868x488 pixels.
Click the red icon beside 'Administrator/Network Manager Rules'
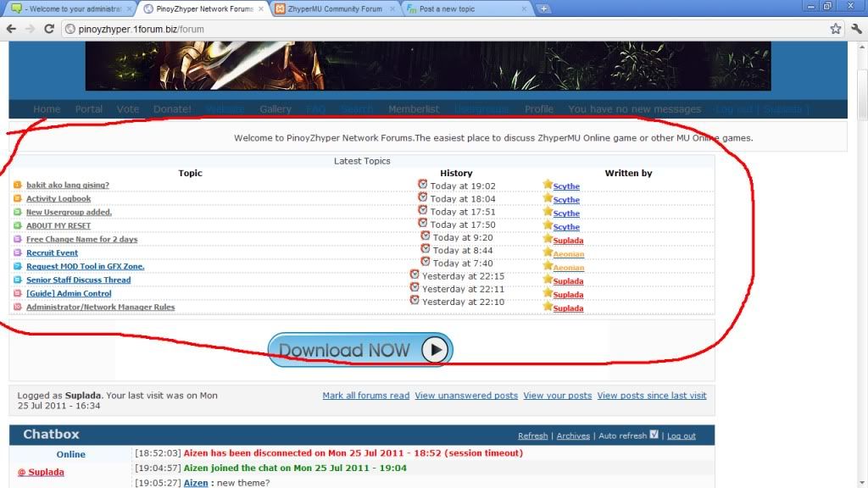click(x=17, y=307)
